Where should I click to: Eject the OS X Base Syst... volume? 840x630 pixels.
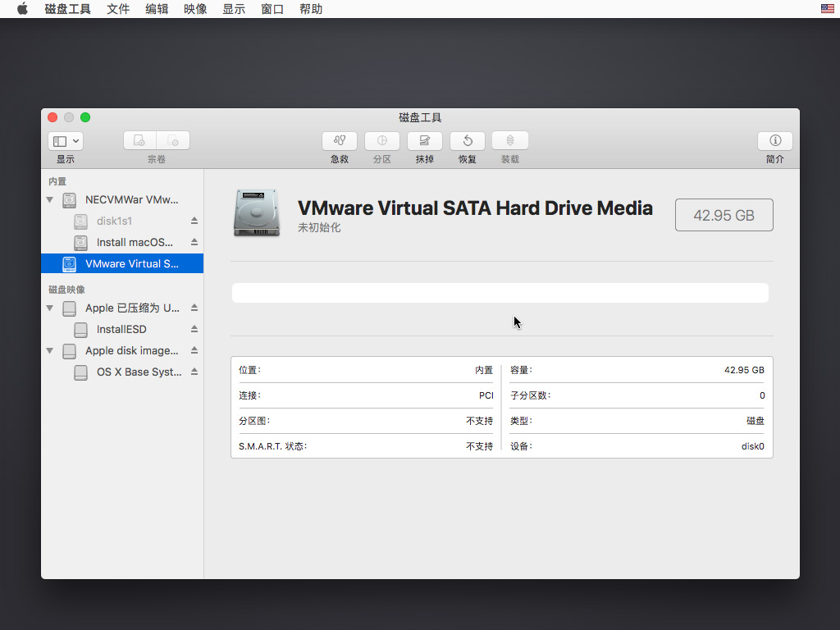(x=194, y=372)
